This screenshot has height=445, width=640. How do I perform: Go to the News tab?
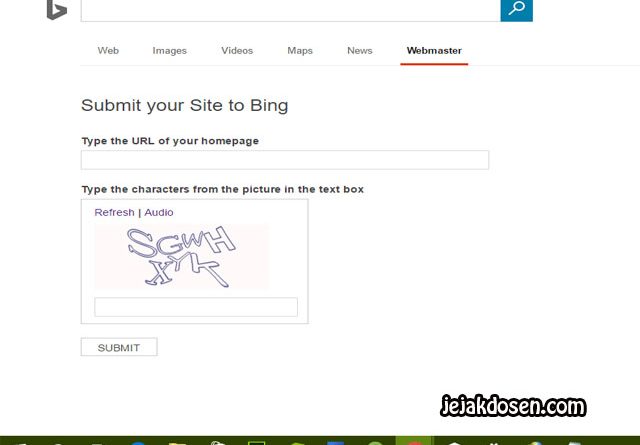(x=360, y=51)
